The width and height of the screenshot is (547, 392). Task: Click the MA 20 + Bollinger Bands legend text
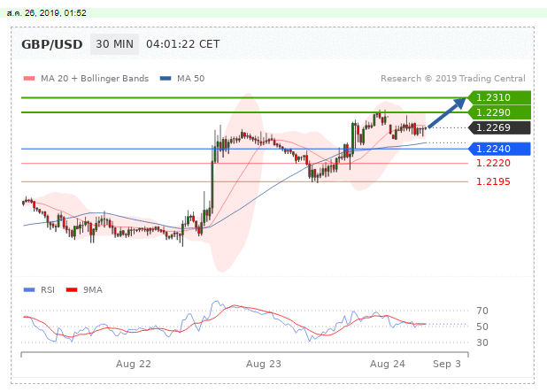click(95, 79)
